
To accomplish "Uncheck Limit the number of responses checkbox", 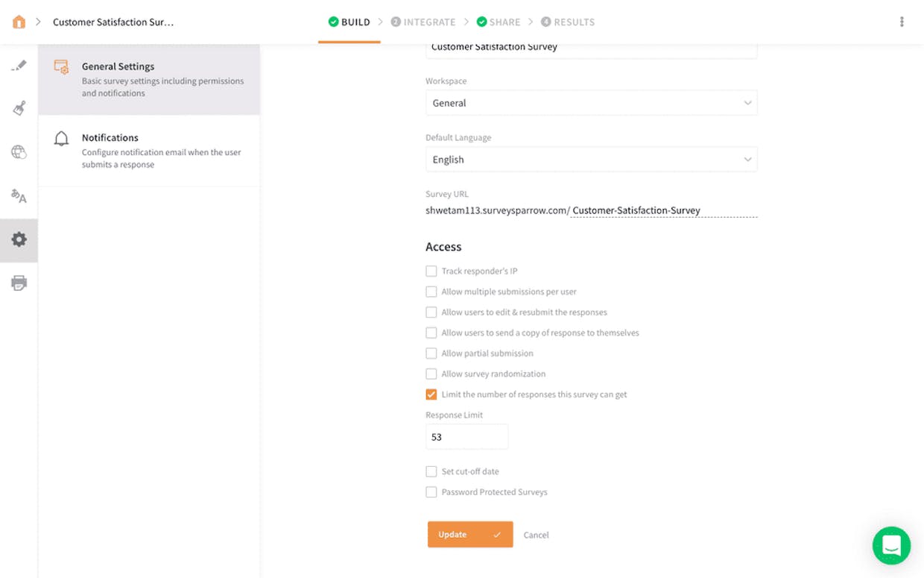I will (431, 395).
